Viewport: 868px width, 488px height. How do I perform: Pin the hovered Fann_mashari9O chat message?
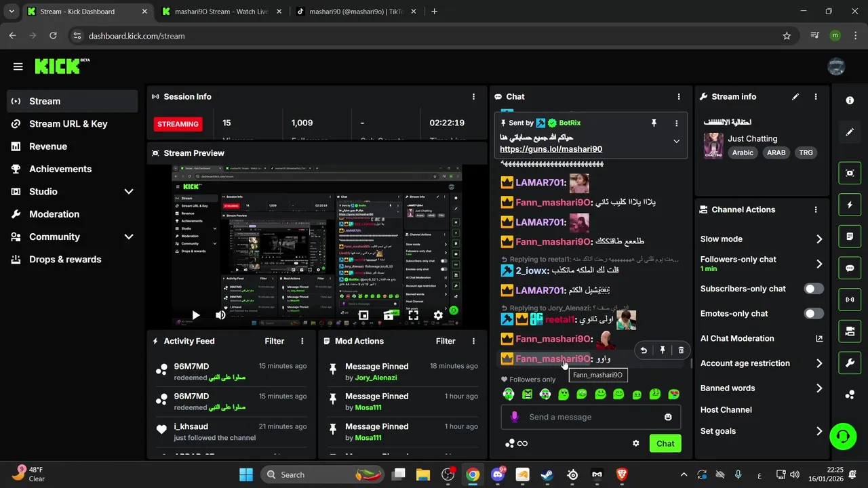click(663, 350)
